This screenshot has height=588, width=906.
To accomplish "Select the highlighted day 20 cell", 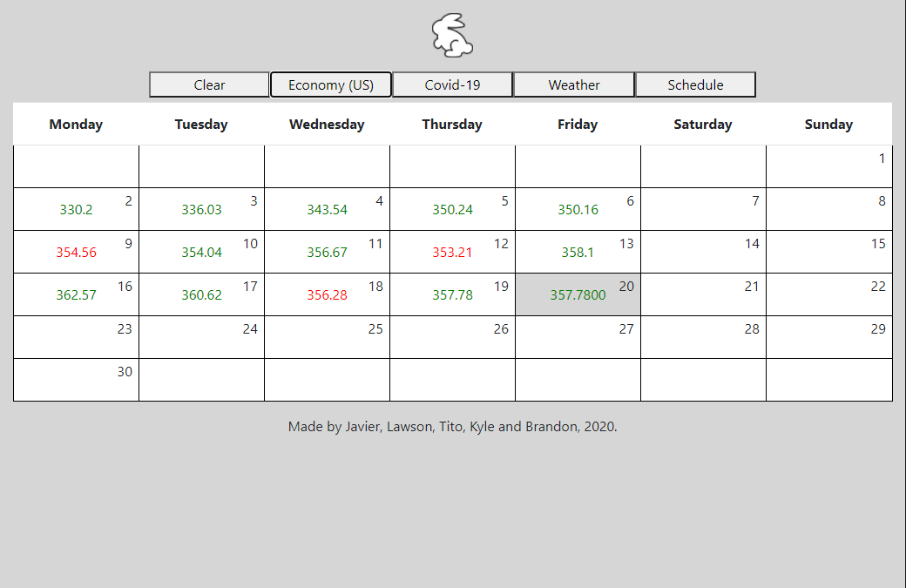I will pos(578,294).
